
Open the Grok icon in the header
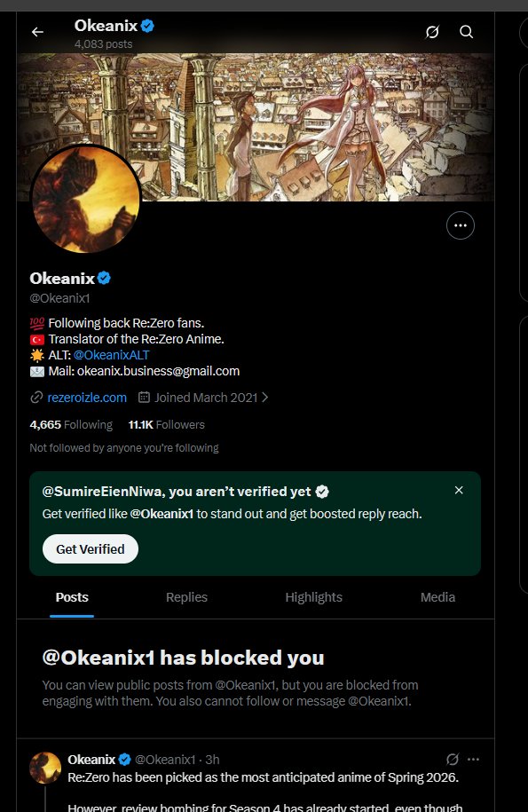click(x=432, y=32)
